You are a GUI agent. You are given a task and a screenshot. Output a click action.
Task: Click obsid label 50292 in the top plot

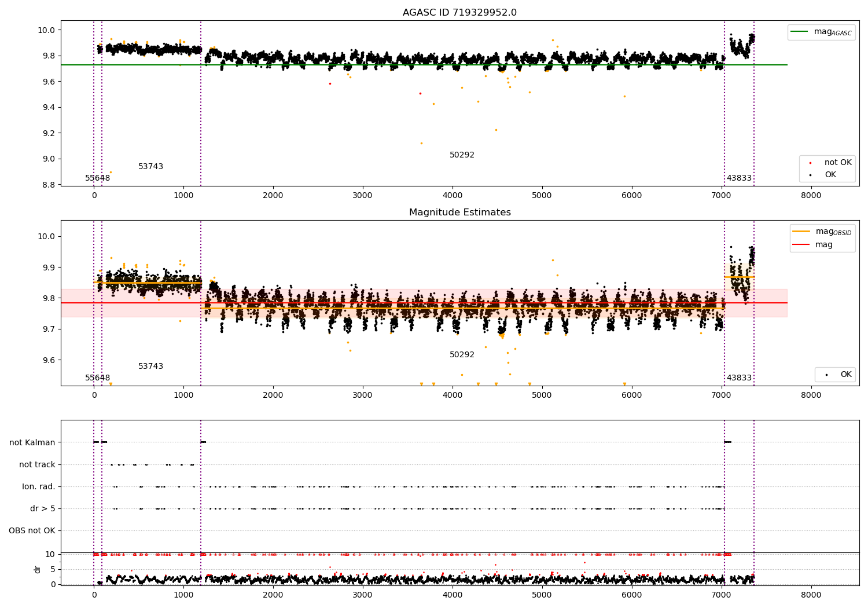[x=462, y=155]
